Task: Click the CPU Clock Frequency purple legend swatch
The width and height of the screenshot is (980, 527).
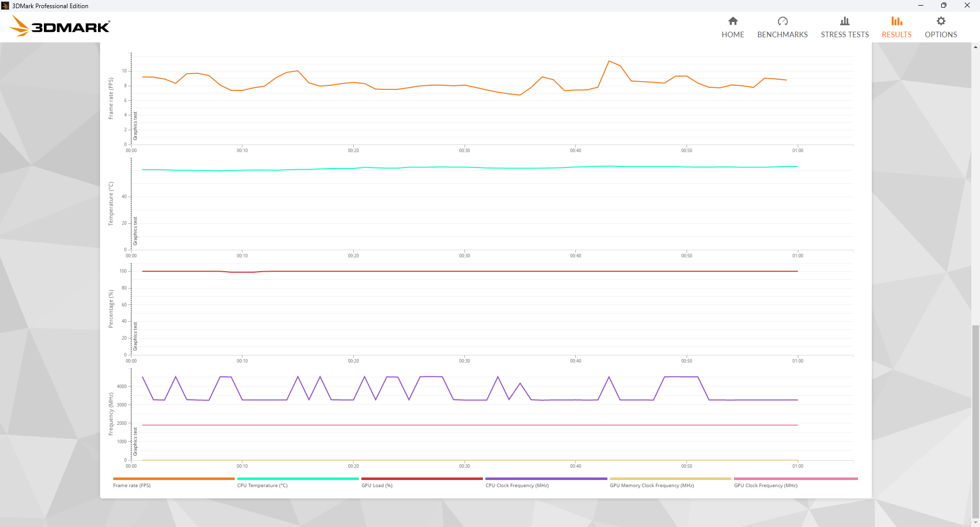Action: coord(546,479)
